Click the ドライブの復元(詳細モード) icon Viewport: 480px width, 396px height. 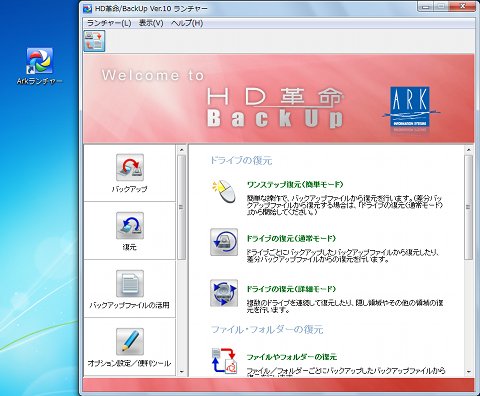224,293
